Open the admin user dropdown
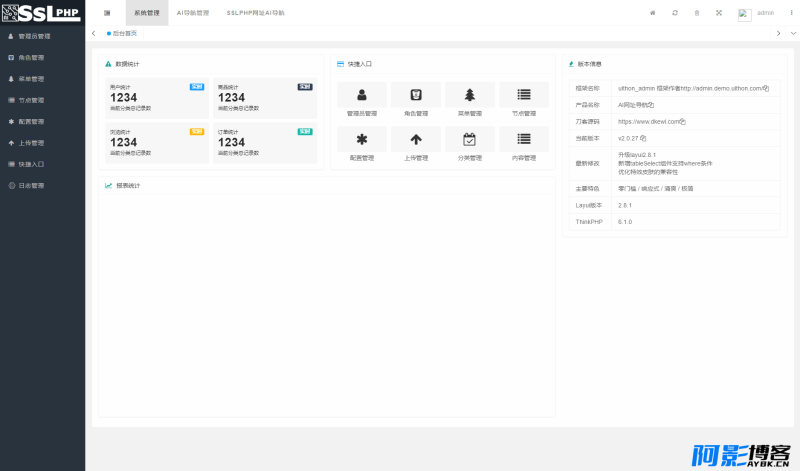 click(x=757, y=13)
